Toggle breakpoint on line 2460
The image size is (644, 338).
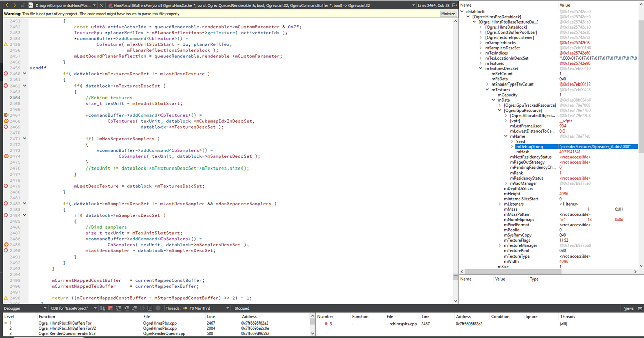tap(6, 74)
